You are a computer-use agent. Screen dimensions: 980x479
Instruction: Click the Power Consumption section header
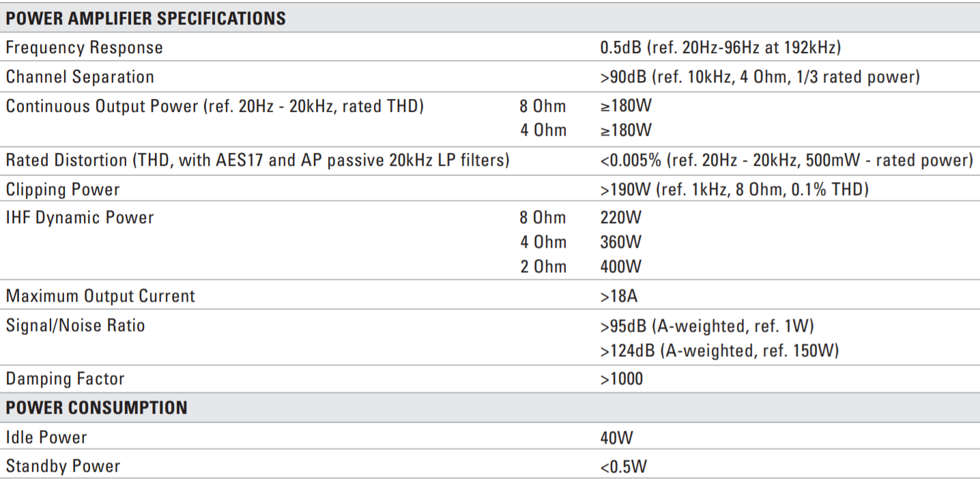[x=96, y=408]
